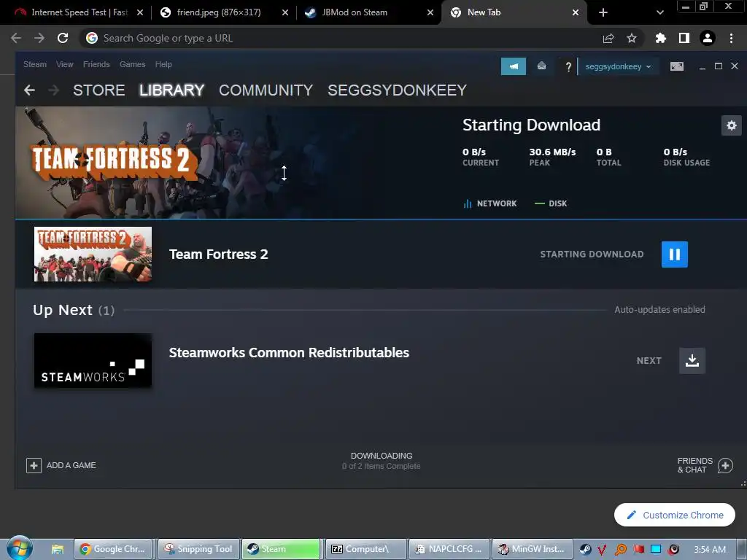Expand Chrome tab search chevron
Image resolution: width=747 pixels, height=560 pixels.
pos(659,12)
